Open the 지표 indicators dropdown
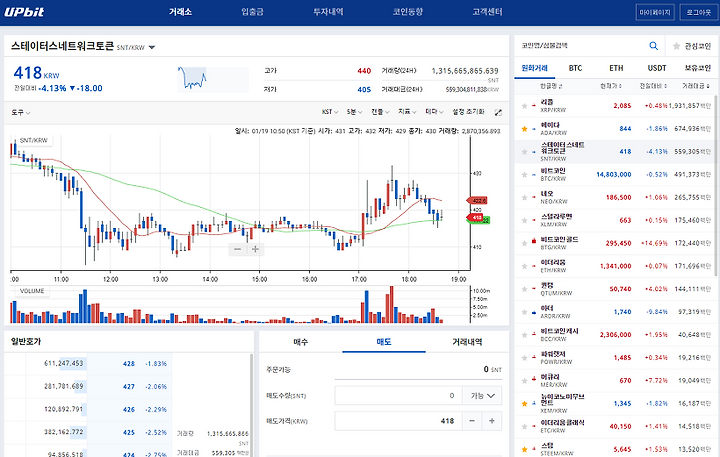The width and height of the screenshot is (720, 457). [x=407, y=112]
